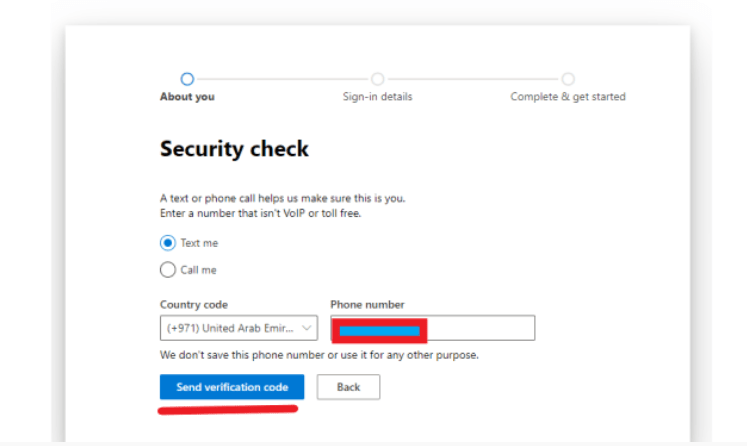This screenshot has width=747, height=446.
Task: Select the Complete & get started label
Action: coord(568,97)
